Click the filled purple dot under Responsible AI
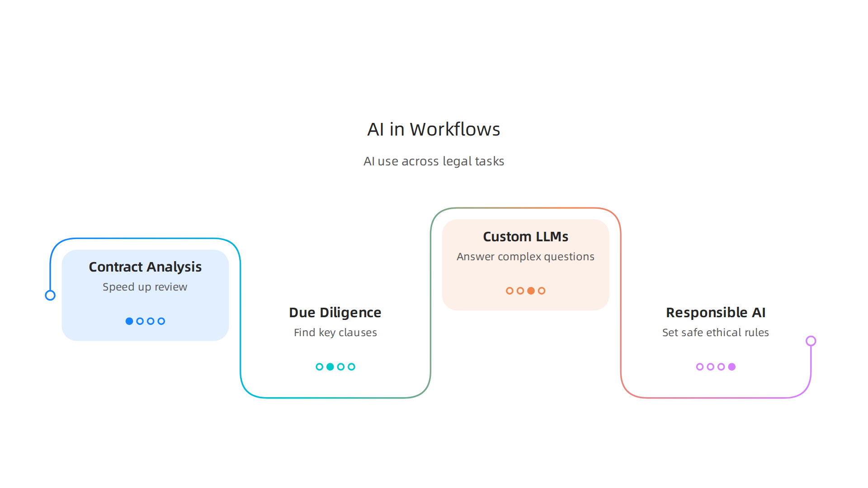Image resolution: width=868 pixels, height=488 pixels. point(732,367)
